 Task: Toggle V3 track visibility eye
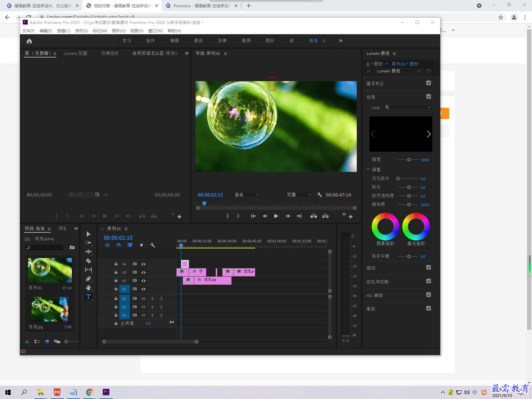144,272
